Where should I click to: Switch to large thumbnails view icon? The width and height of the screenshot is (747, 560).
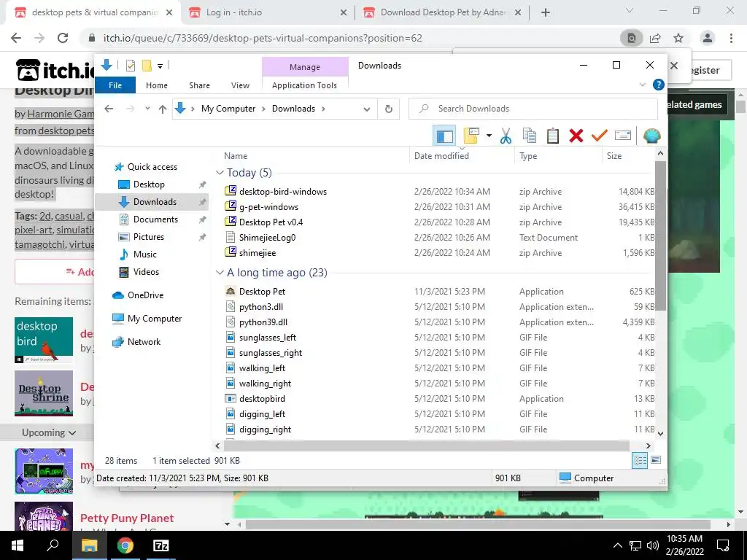(x=656, y=460)
